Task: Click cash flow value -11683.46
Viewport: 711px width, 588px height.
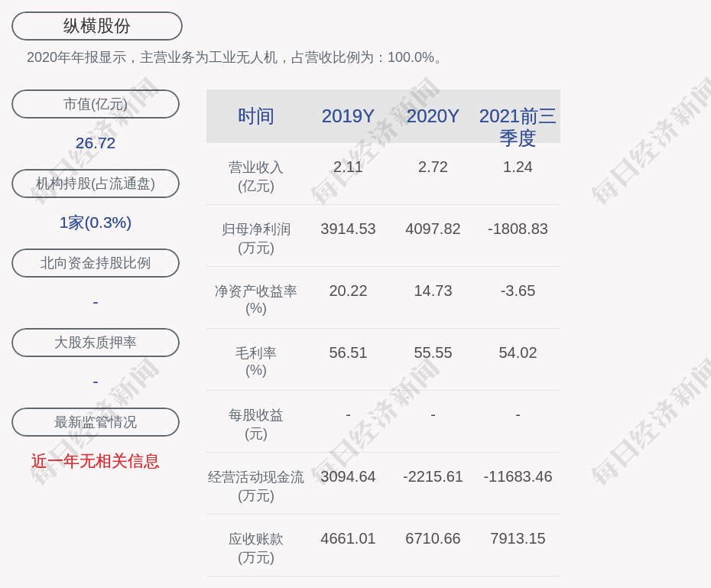Action: coord(518,477)
